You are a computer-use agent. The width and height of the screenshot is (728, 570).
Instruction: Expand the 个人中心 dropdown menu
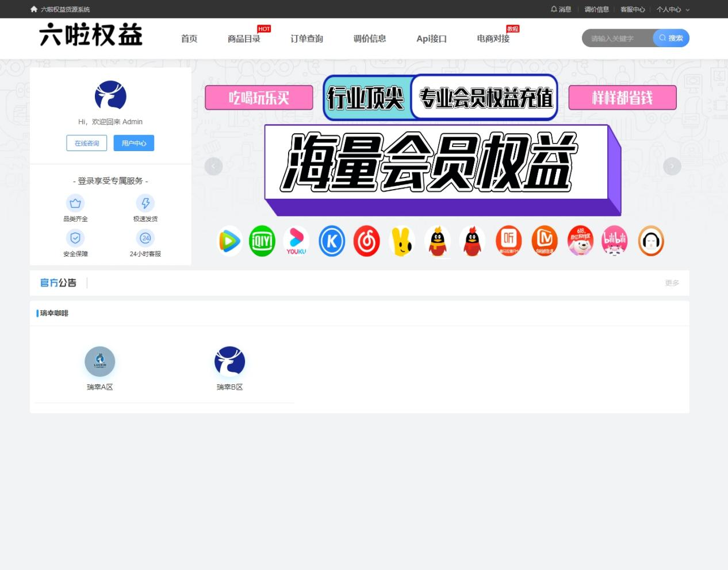[x=672, y=9]
